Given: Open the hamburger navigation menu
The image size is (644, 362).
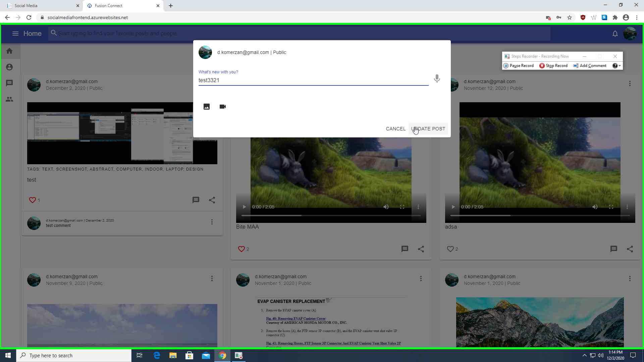Looking at the screenshot, I should point(15,34).
